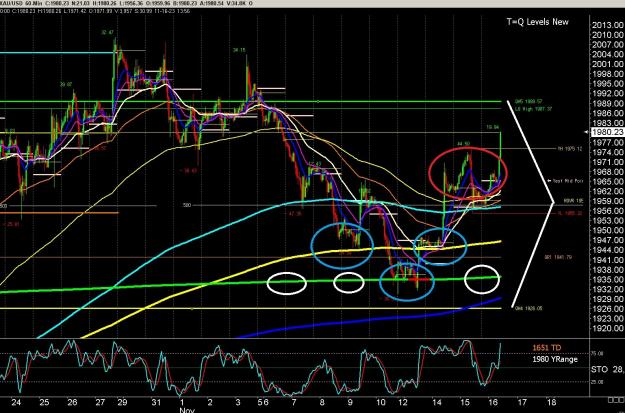625x413 pixels.
Task: Click date 27 on the time axis
Action: click(x=100, y=402)
